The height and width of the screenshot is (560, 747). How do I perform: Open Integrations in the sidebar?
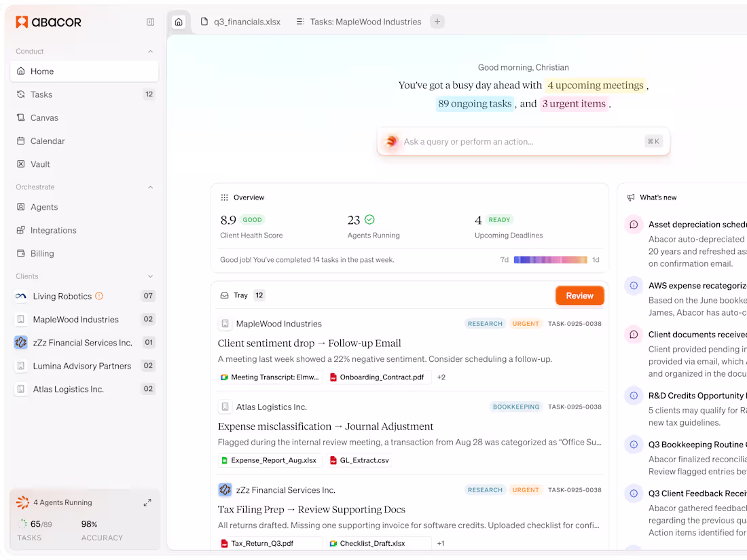pos(84,231)
